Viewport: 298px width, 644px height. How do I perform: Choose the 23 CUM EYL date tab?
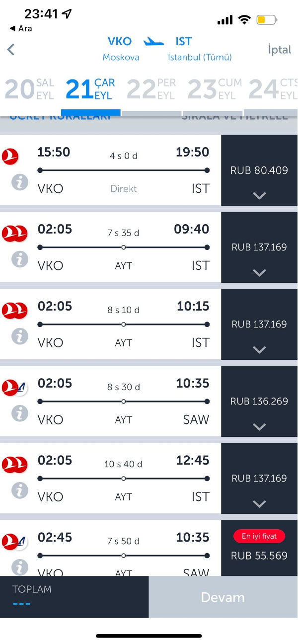[x=214, y=89]
